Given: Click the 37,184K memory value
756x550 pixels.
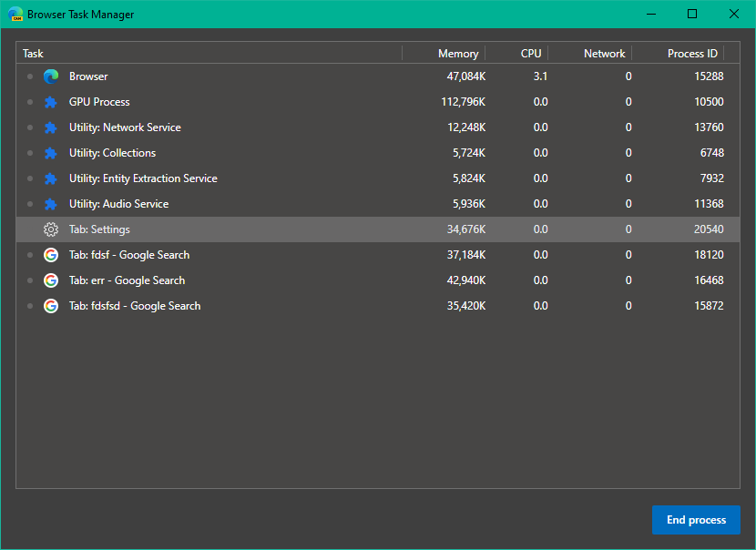Looking at the screenshot, I should point(465,255).
